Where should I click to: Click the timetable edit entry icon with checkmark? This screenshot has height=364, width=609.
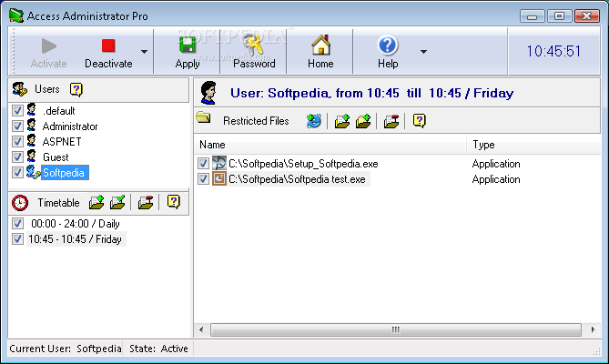pos(117,202)
